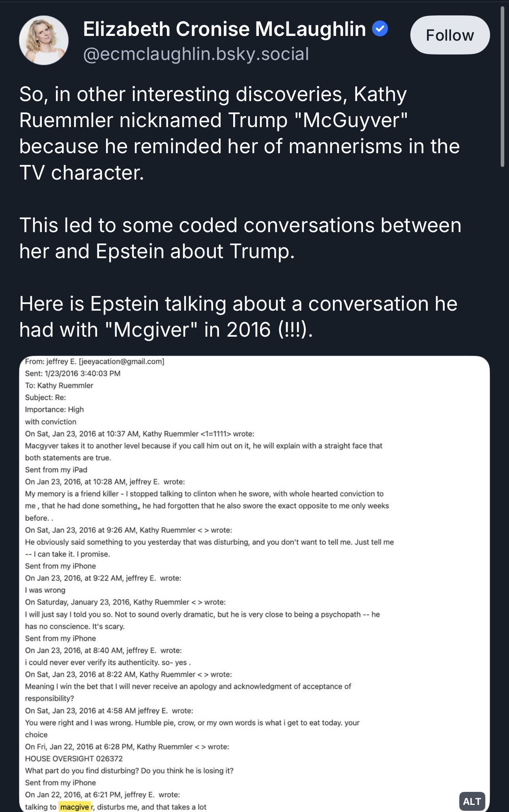Click the "Sent from my iPad" line
509x812 pixels.
(56, 470)
